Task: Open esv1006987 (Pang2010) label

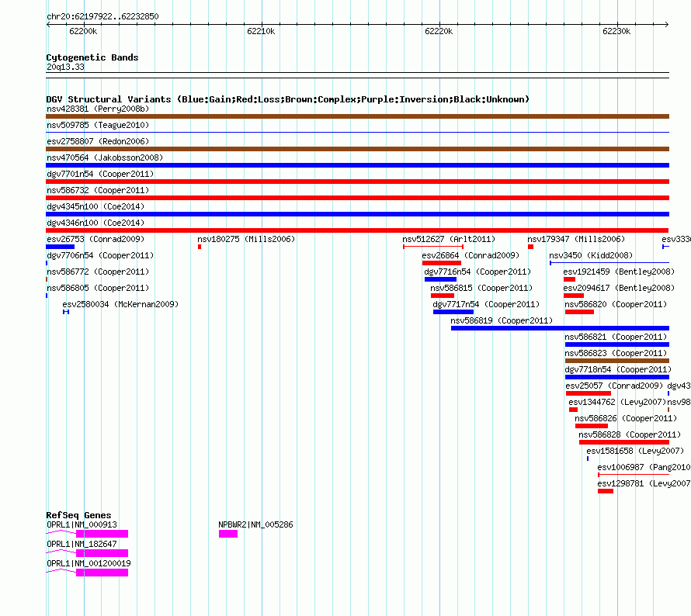Action: coord(644,467)
